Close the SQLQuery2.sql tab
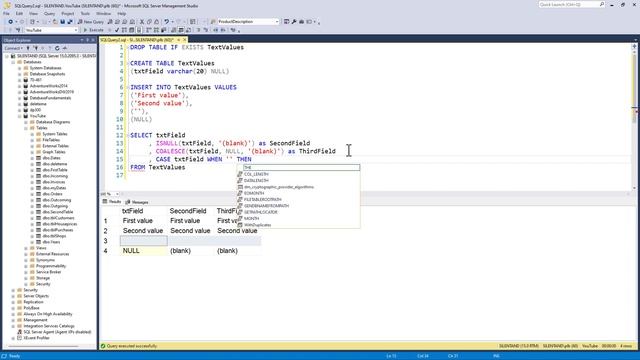This screenshot has width=640, height=360. (184, 40)
